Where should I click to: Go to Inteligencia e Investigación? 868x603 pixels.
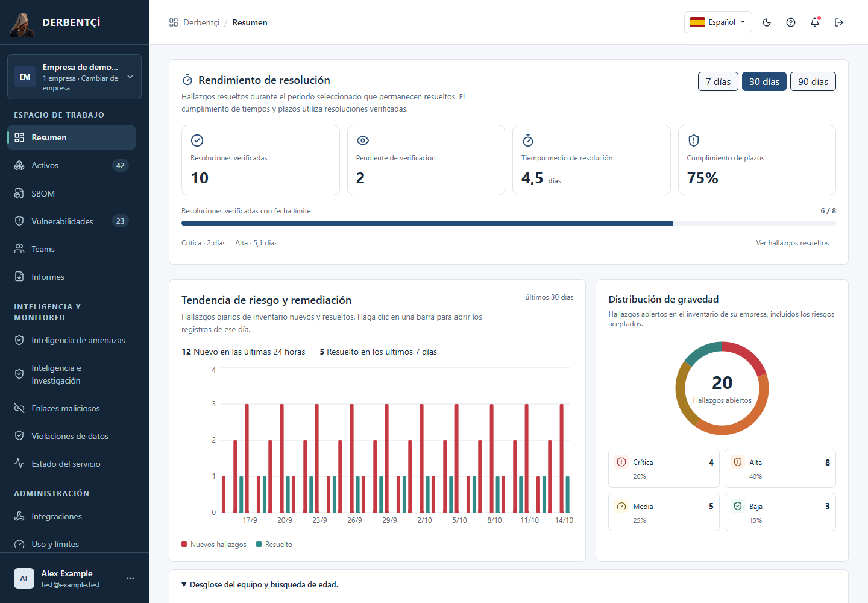point(71,374)
